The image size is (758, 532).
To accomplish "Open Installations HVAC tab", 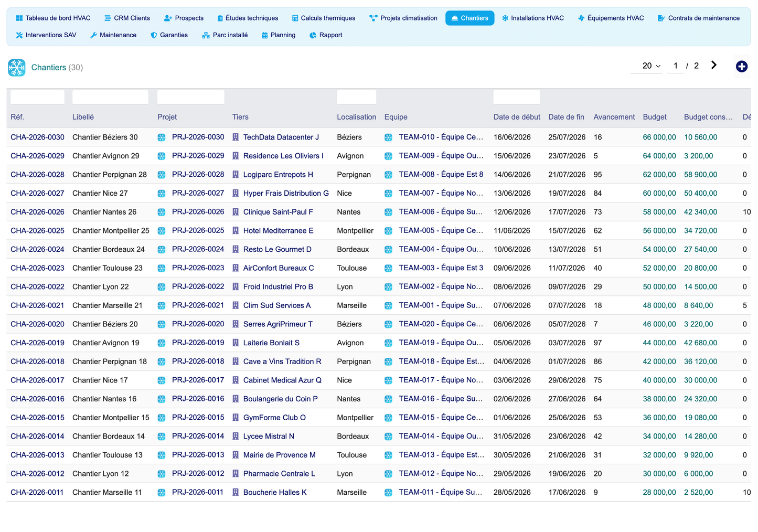I will [x=533, y=18].
